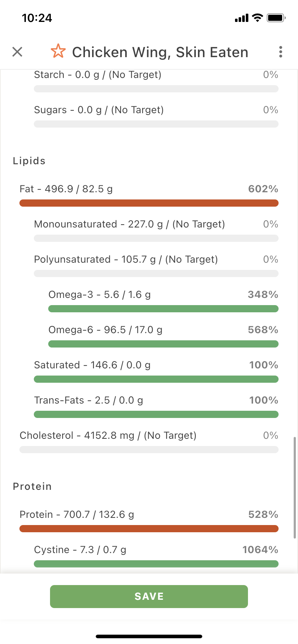Screen dimensions: 298x644
Task: Click the vertical scrollbar handle
Action: pyautogui.click(x=295, y=488)
